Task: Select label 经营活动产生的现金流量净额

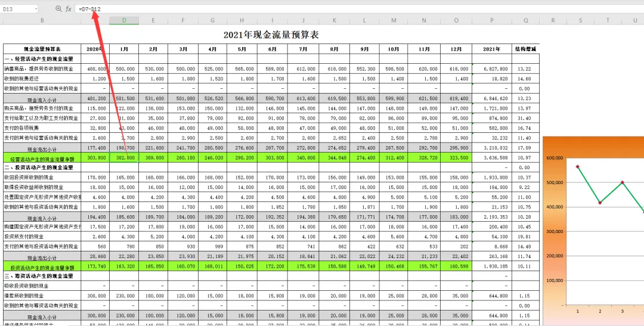Action: pyautogui.click(x=43, y=159)
